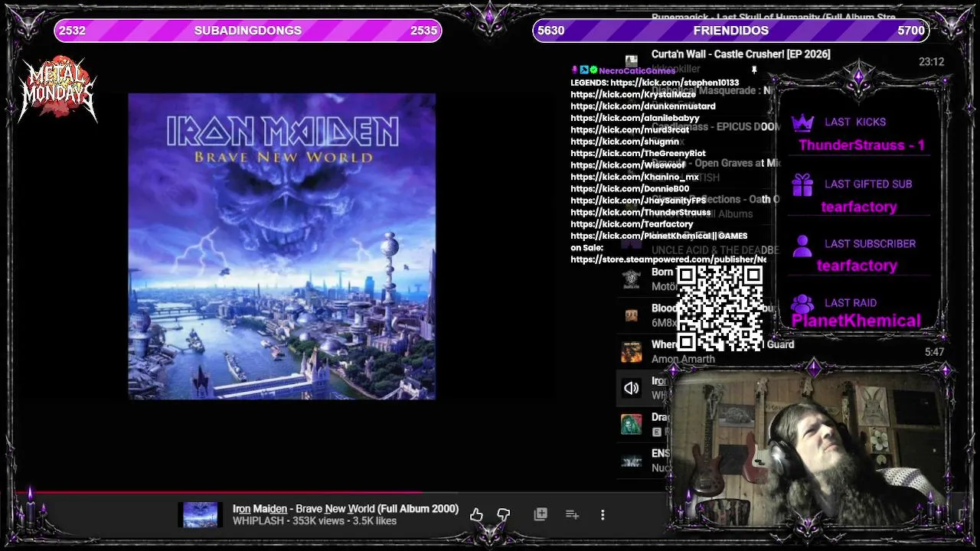Click the NecroCaticGames chat username

click(x=637, y=70)
